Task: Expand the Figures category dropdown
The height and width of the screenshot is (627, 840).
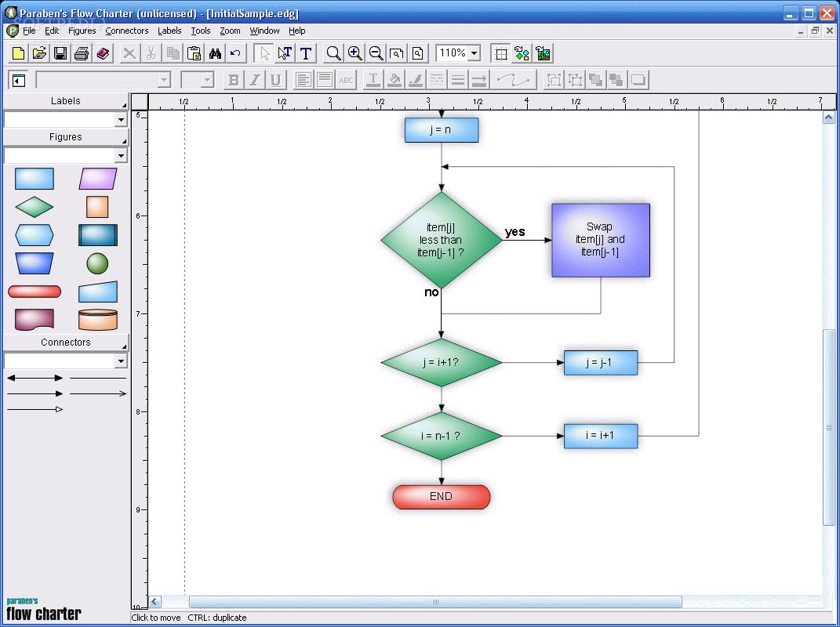Action: 121,156
